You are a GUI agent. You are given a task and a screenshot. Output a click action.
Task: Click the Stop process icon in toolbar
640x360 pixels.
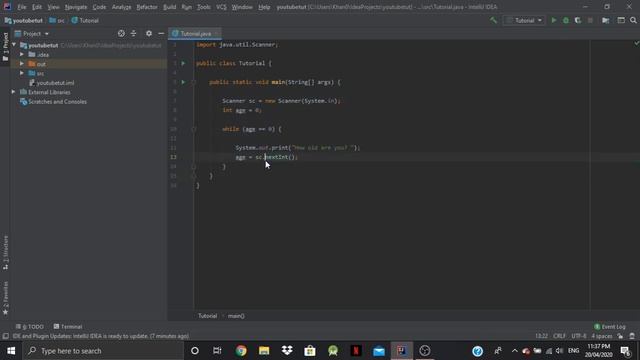[590, 20]
